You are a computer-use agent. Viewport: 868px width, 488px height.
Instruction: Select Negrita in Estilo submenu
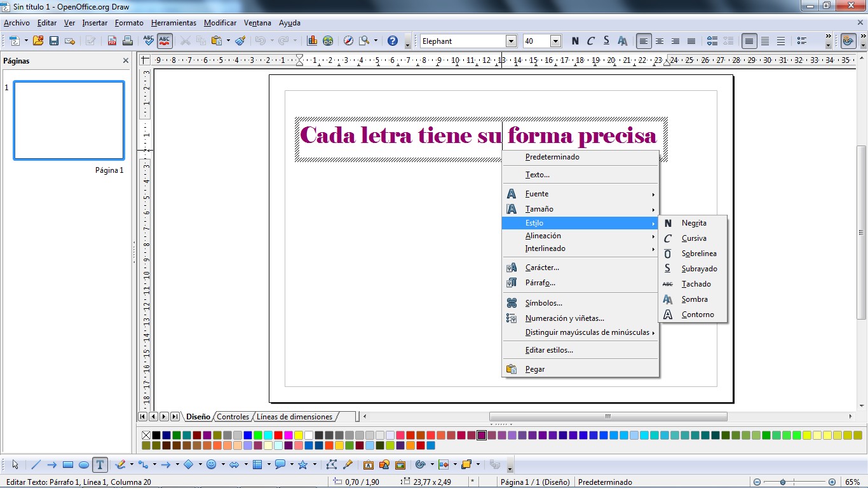(693, 223)
